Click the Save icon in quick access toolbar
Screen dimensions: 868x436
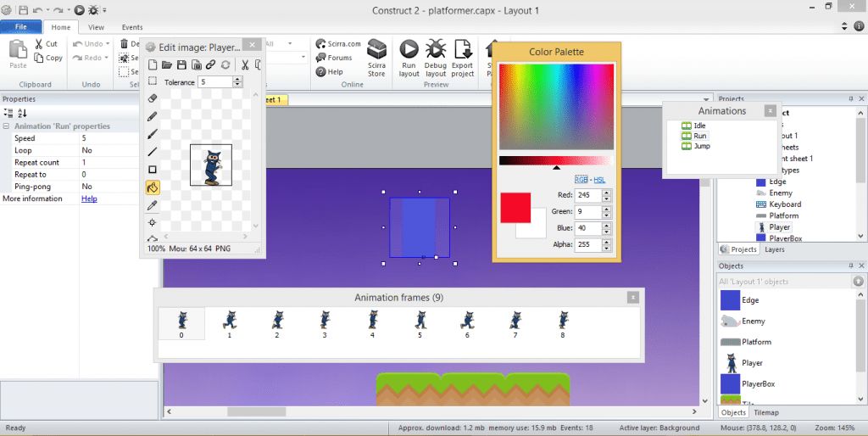[x=23, y=10]
